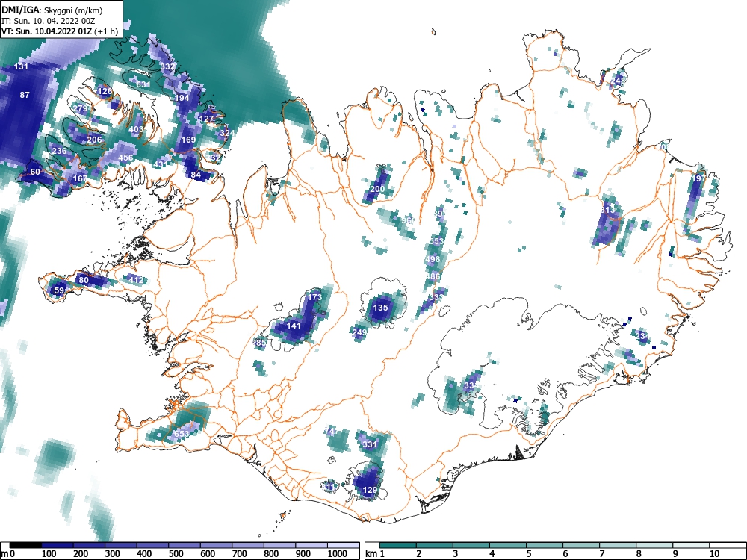Click the '279' visibility value on the map
Screen dimensions: 747x560
(x=80, y=108)
